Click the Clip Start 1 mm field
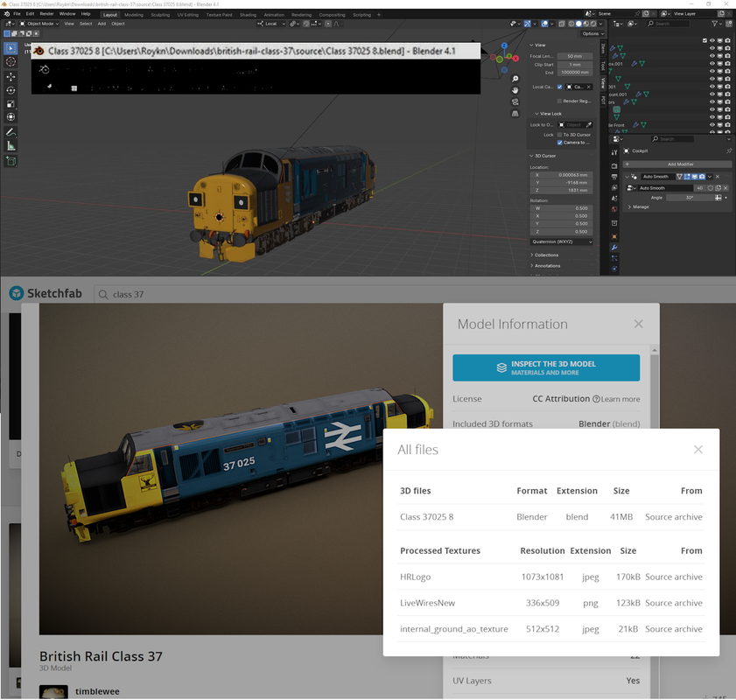 click(x=574, y=65)
